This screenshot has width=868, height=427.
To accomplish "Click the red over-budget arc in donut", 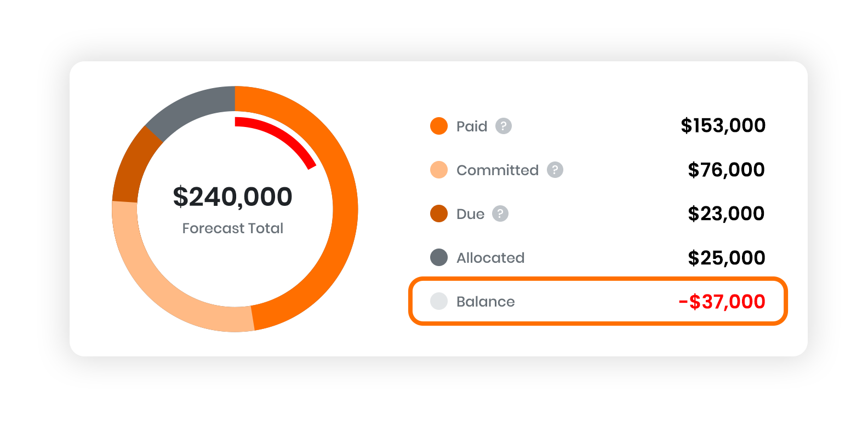I will coord(285,136).
